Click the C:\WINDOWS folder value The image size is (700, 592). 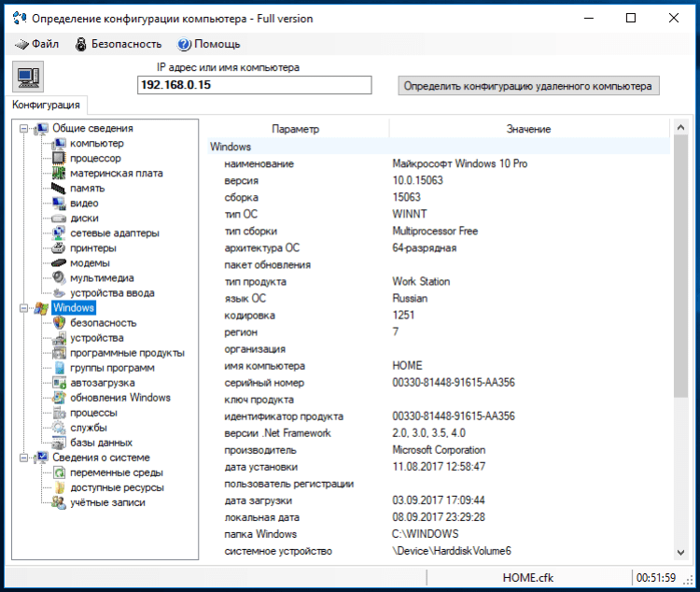[x=425, y=534]
